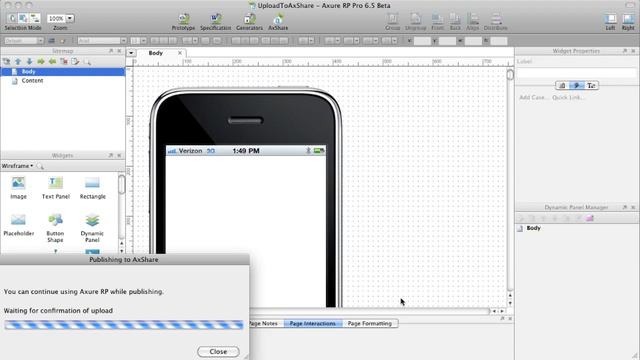Open the open-pages list dropdown arrow
The image size is (640, 360).
(131, 53)
